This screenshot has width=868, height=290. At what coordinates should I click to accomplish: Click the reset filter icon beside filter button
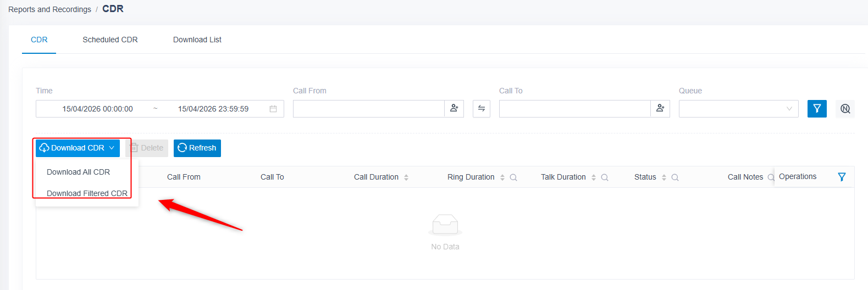click(x=845, y=109)
